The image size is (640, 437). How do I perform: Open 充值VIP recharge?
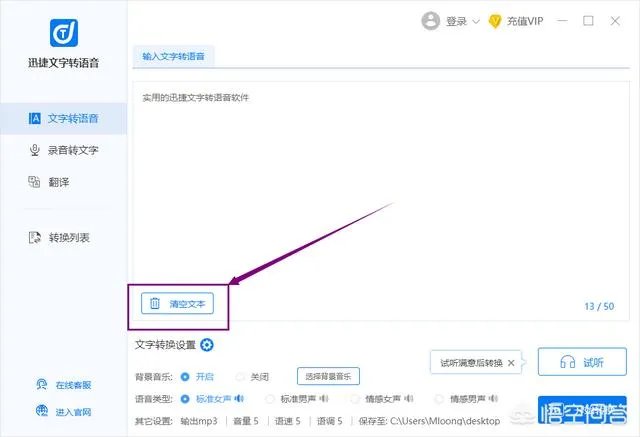click(525, 21)
